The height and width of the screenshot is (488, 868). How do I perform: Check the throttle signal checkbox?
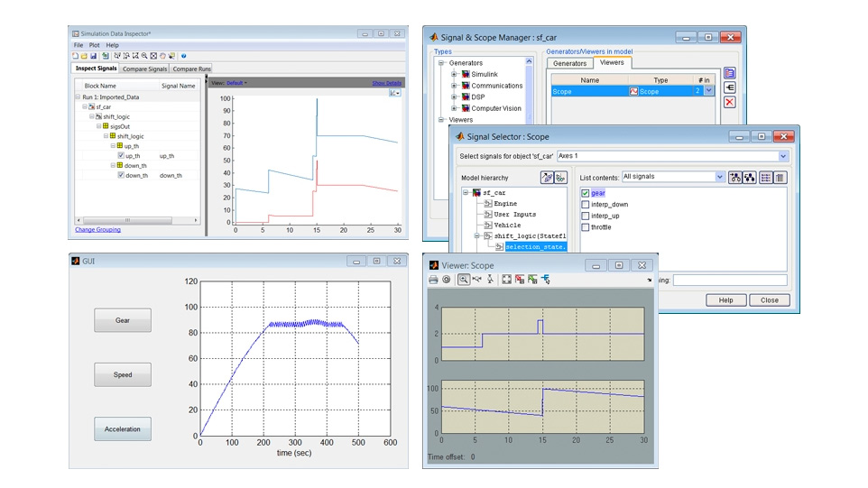tap(586, 226)
